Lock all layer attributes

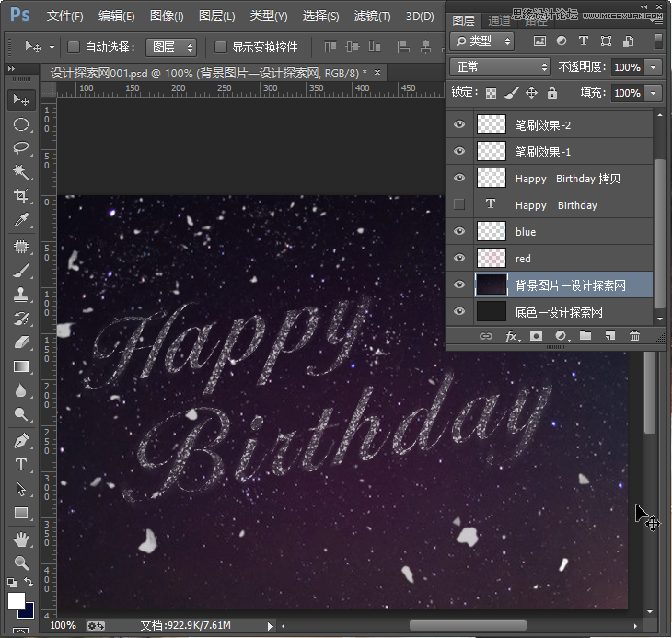[x=552, y=93]
